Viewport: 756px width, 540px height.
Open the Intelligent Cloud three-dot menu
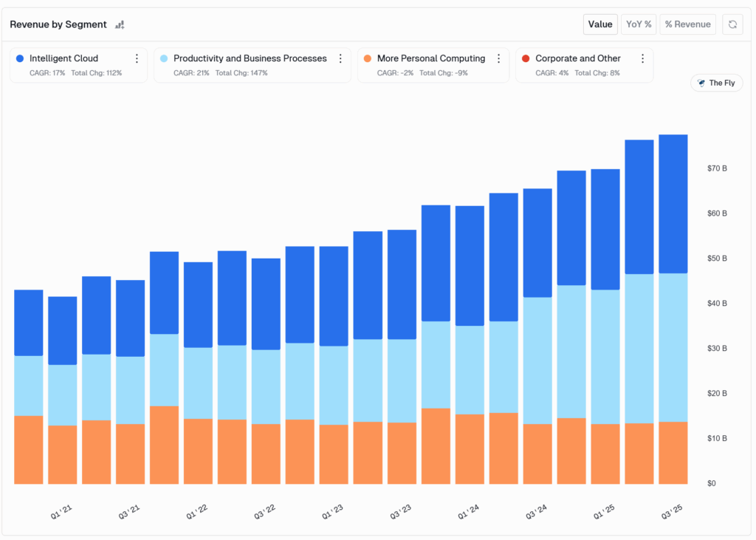[x=137, y=58]
